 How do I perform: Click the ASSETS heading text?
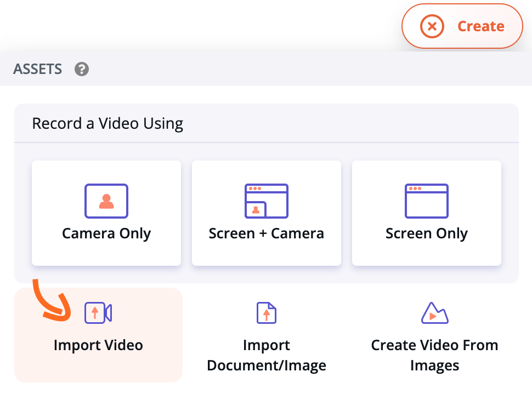38,69
